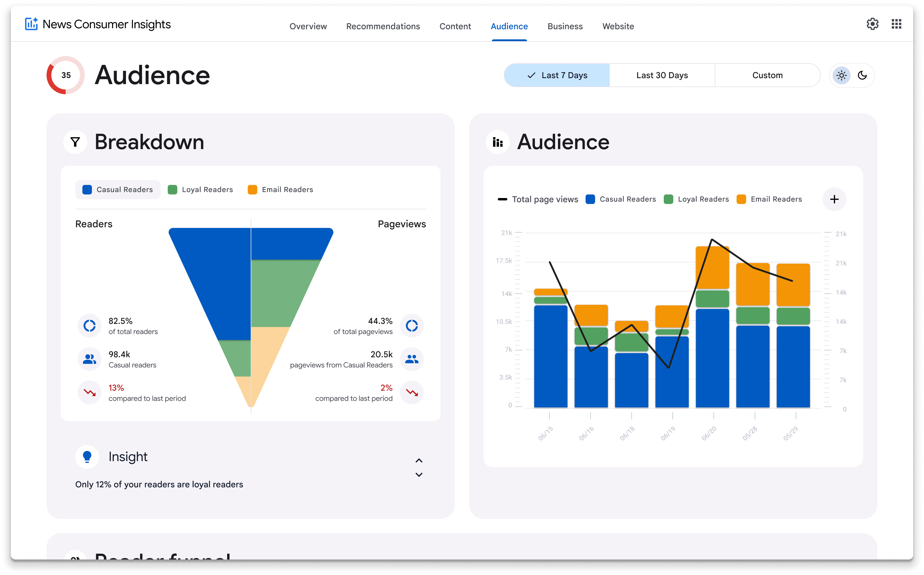Screen dimensions: 924x575
Task: Select Loyal Readers in Breakdown legend
Action: pyautogui.click(x=200, y=189)
